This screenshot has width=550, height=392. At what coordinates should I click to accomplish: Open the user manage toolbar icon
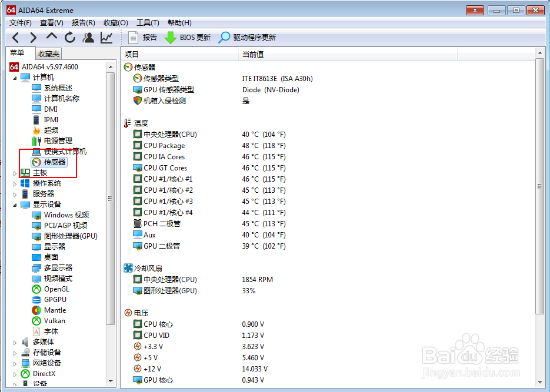[88, 37]
